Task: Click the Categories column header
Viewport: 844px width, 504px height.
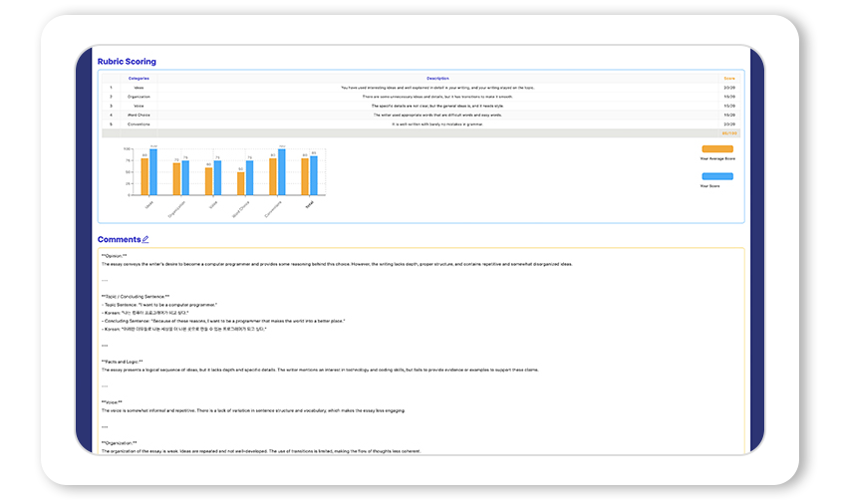Action: click(x=139, y=79)
